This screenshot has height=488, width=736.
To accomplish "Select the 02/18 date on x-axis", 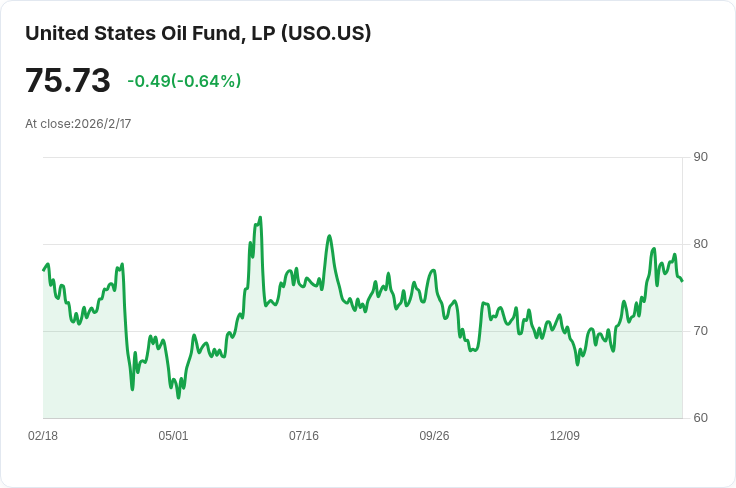I will coord(43,436).
